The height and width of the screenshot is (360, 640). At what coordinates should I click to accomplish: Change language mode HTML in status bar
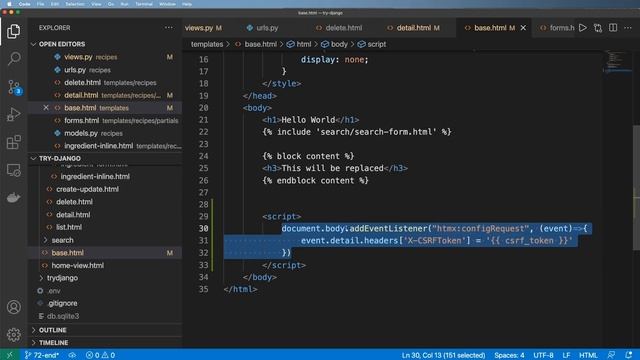[588, 355]
